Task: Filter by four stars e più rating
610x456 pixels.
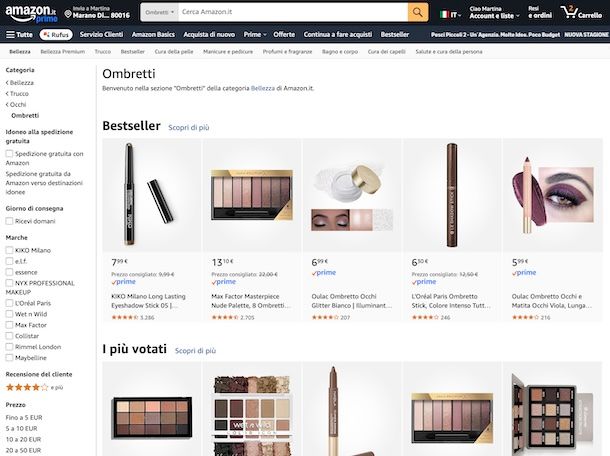Action: [34, 387]
